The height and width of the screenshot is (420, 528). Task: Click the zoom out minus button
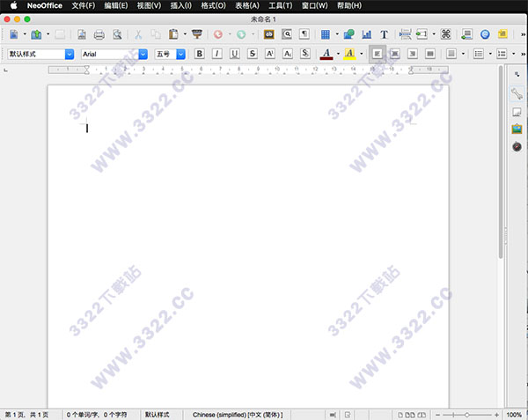[x=437, y=415]
